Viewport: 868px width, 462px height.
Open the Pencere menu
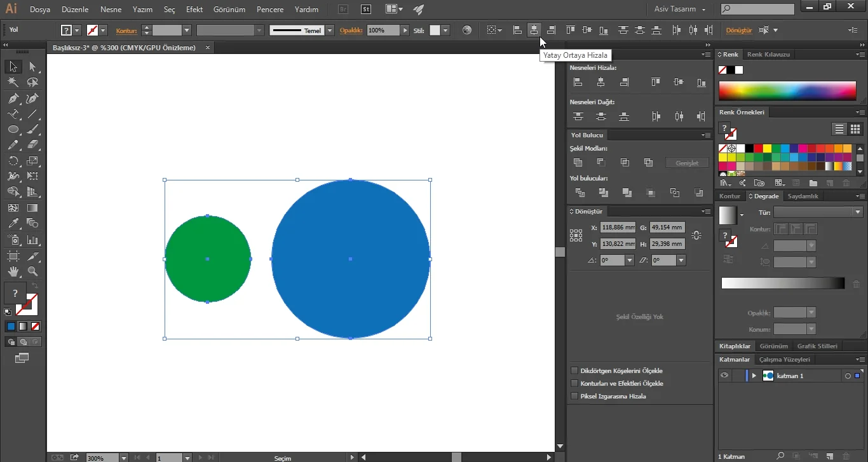click(270, 10)
